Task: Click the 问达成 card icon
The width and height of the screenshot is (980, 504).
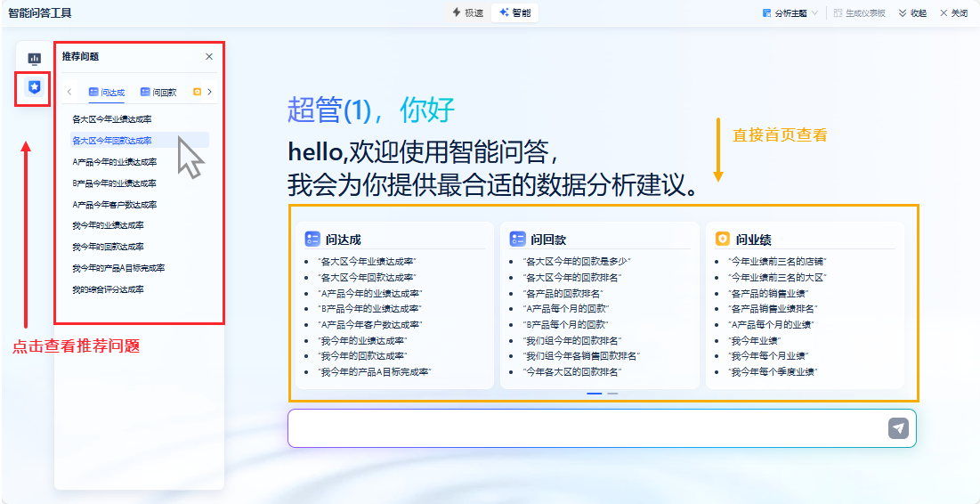Action: coord(312,239)
